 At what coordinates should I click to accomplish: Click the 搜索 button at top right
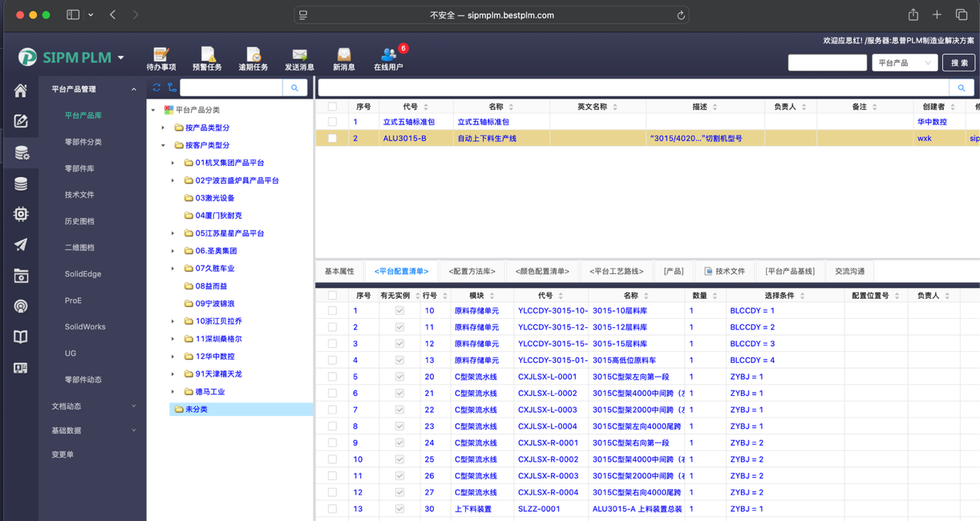point(959,63)
